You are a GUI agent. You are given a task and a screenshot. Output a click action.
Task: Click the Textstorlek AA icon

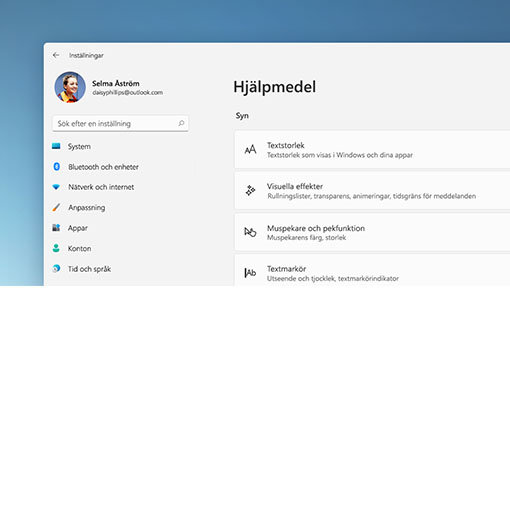click(x=250, y=150)
